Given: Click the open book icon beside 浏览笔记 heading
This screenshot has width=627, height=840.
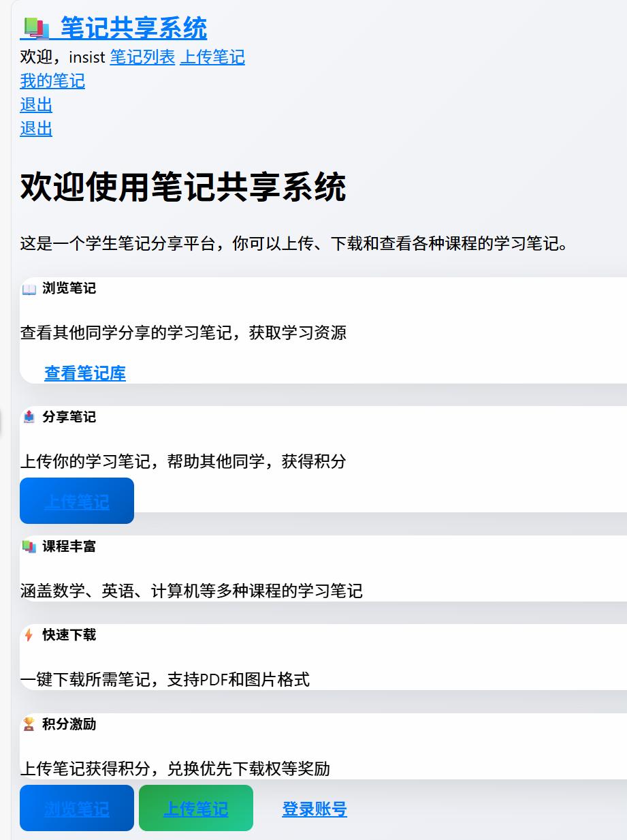Looking at the screenshot, I should pos(29,289).
